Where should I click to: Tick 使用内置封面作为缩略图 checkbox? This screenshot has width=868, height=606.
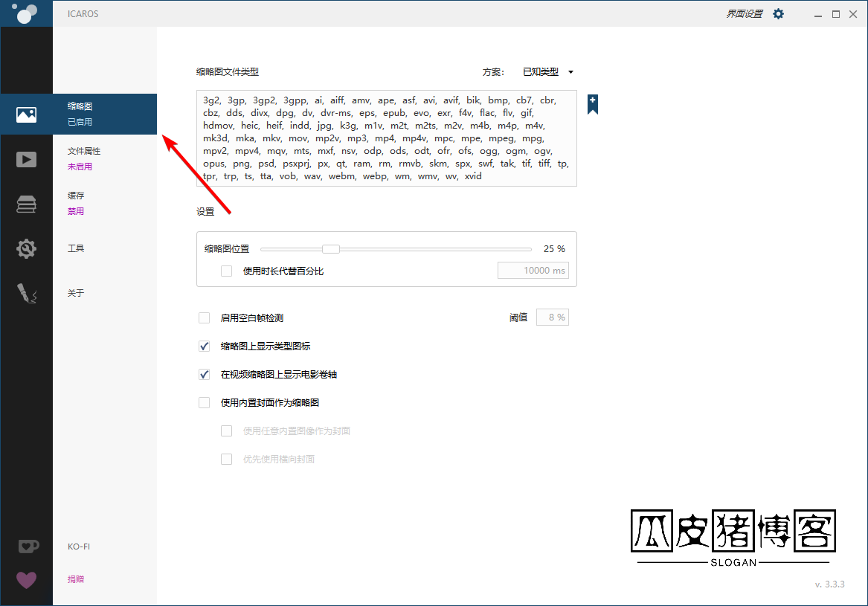pyautogui.click(x=205, y=403)
